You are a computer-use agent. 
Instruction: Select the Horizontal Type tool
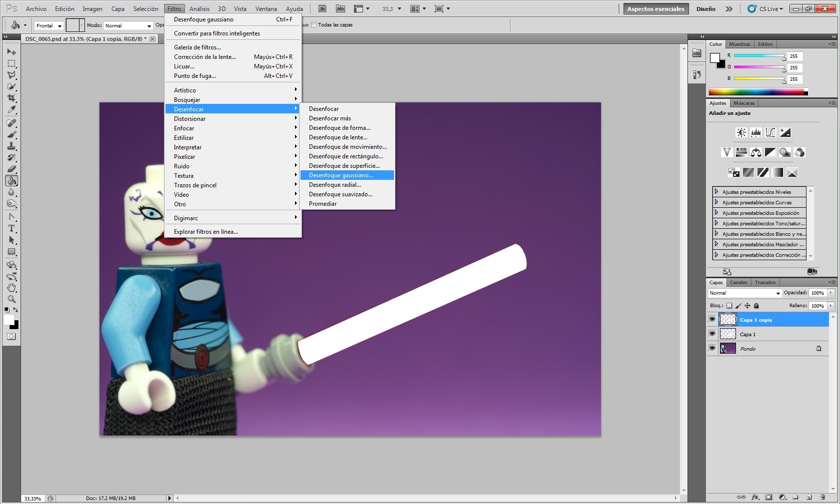pos(11,228)
